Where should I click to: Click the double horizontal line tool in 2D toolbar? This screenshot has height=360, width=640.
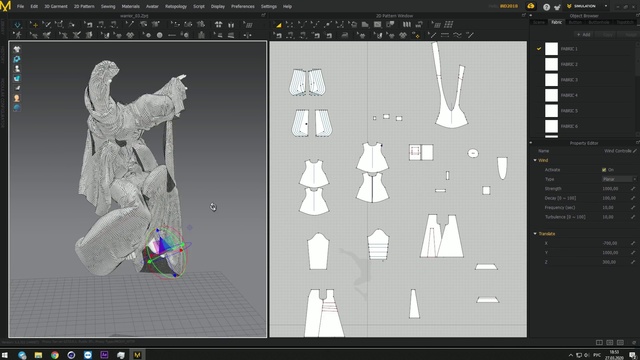pos(445,36)
